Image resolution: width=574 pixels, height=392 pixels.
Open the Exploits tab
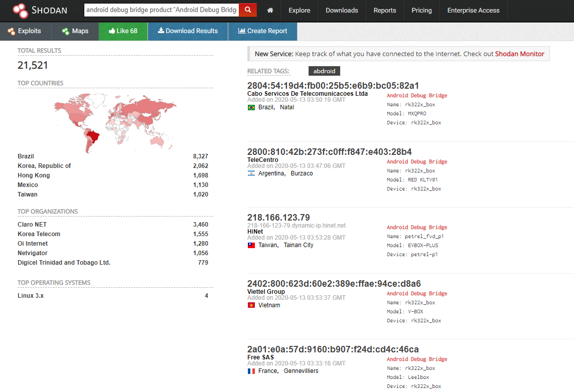pyautogui.click(x=25, y=31)
